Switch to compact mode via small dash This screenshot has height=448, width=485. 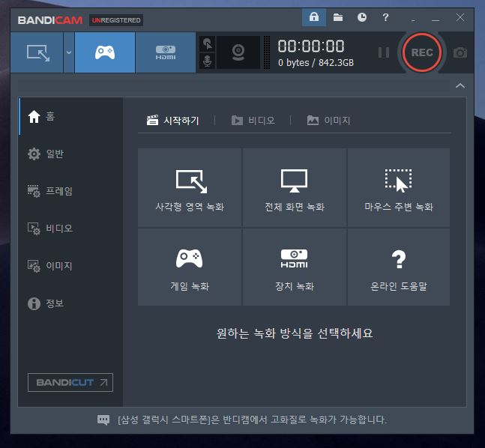pyautogui.click(x=413, y=19)
